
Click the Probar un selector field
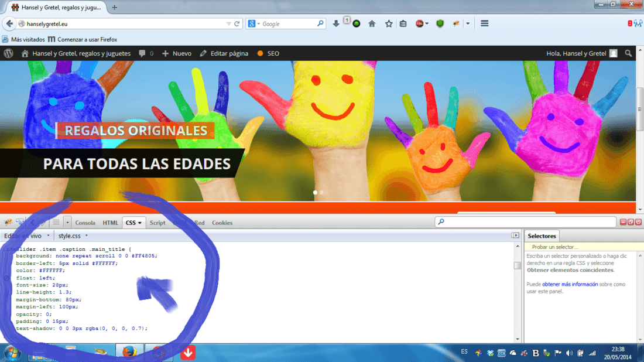(584, 247)
